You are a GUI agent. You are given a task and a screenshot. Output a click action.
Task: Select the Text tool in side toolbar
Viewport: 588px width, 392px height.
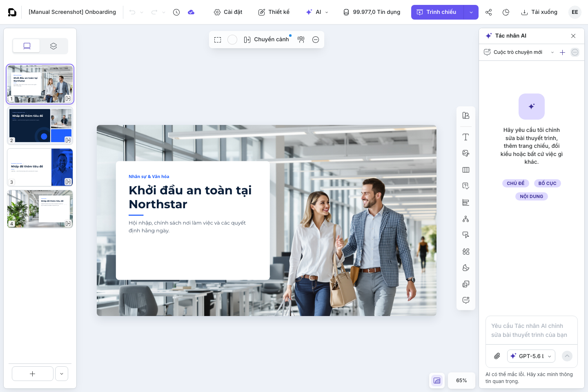(465, 137)
